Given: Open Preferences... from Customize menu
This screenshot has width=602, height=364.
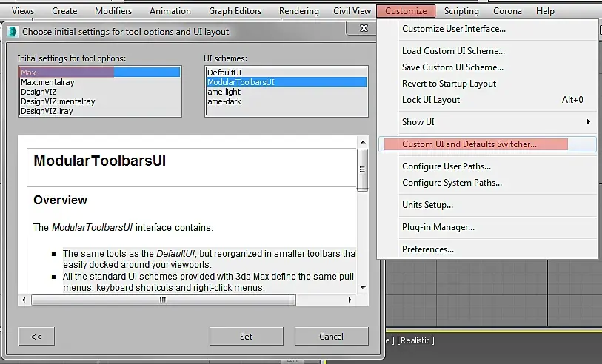Looking at the screenshot, I should click(x=487, y=249).
